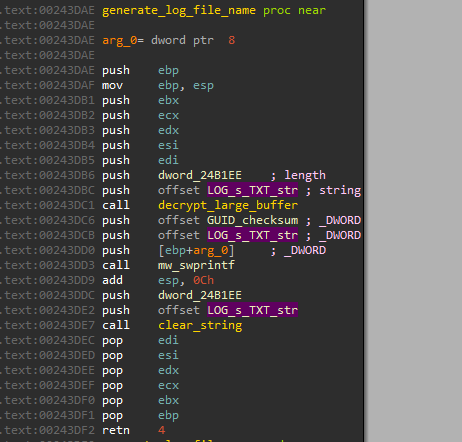Screen dimensions: 462x442
Task: Click LOG_s_TXT_str at address 00243DE2
Action: point(252,310)
